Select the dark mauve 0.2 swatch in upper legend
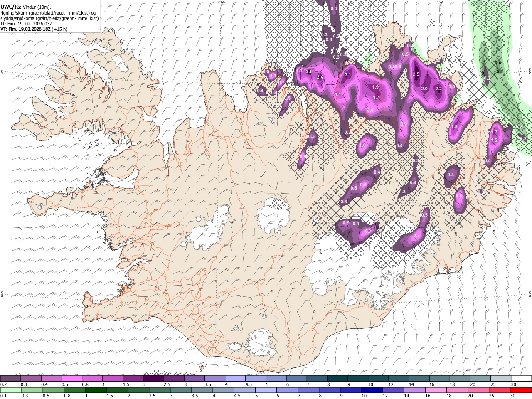532x399 pixels. pyautogui.click(x=10, y=378)
